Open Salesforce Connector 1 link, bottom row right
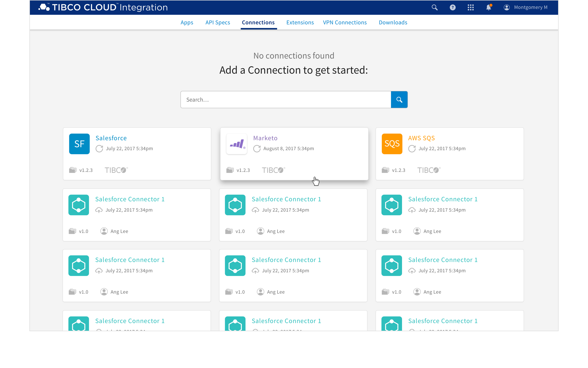The height and width of the screenshot is (368, 588). 443,321
